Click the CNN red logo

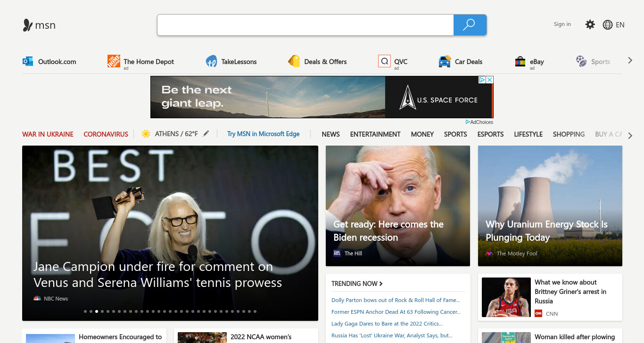[538, 313]
